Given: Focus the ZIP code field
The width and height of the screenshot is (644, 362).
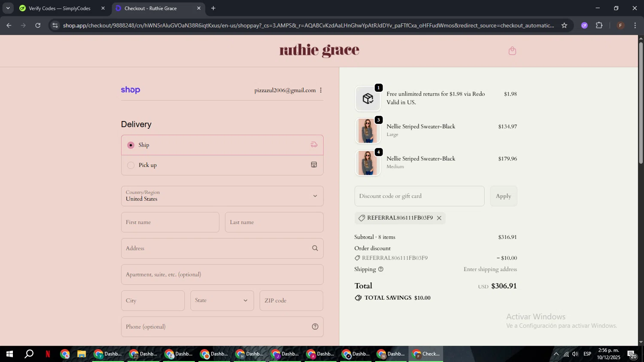Looking at the screenshot, I should [291, 301].
